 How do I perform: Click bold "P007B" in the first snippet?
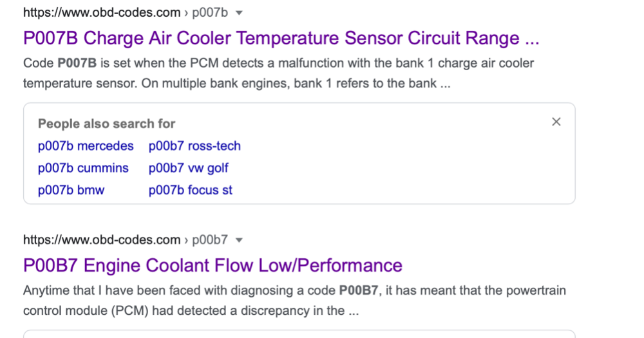pos(76,64)
